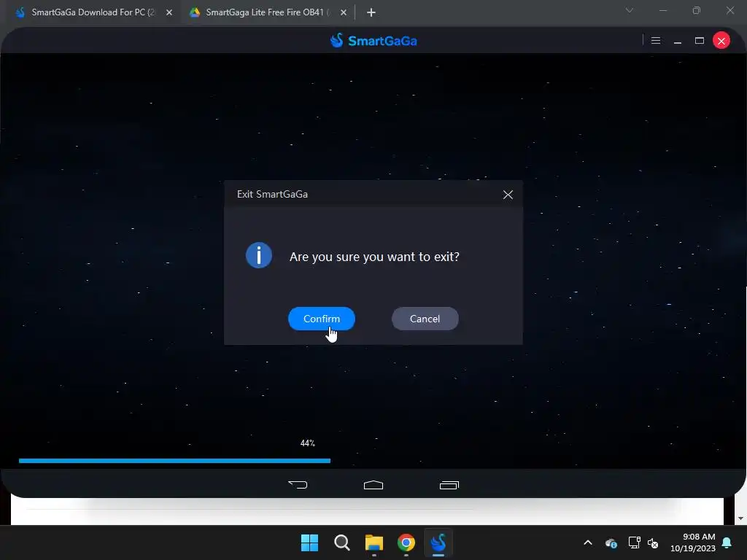Open File Explorer from the taskbar
The width and height of the screenshot is (747, 560).
coord(374,542)
